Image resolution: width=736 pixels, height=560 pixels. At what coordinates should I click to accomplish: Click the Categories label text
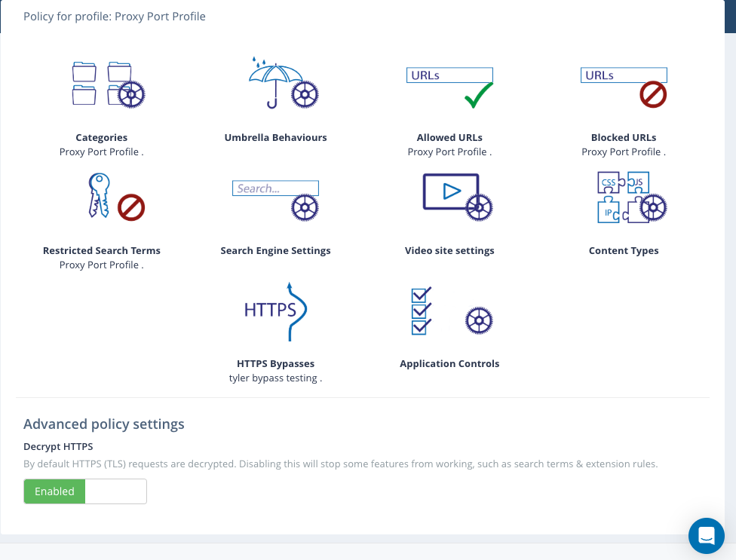102,138
